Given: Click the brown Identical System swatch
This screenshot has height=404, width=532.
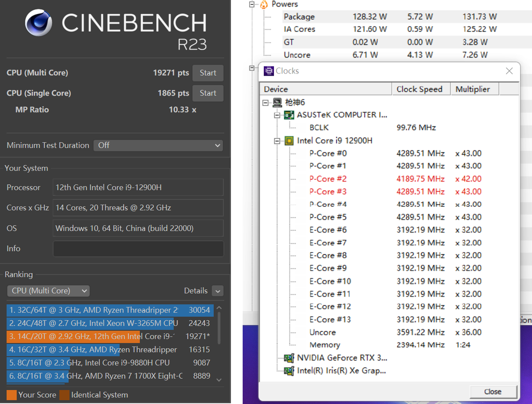Looking at the screenshot, I should tap(65, 395).
